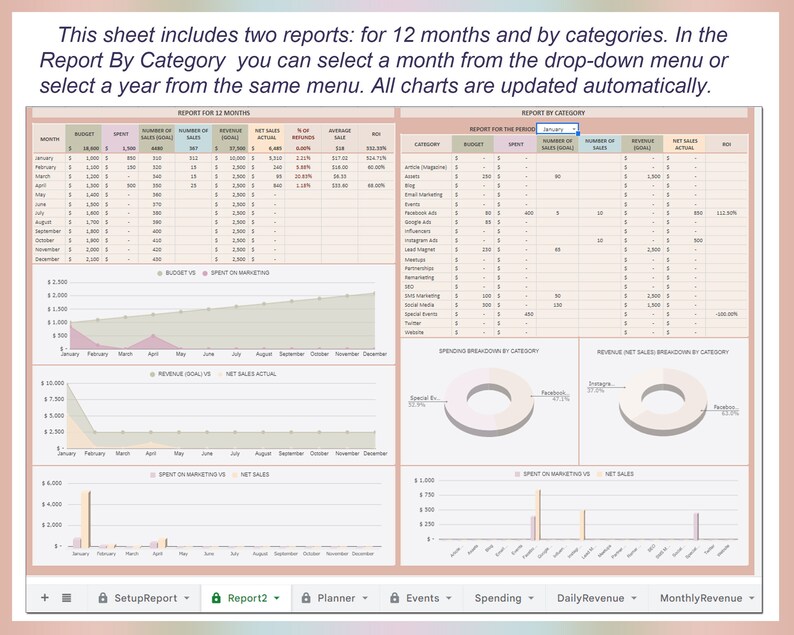Select the Events sheet tab
This screenshot has height=635, width=794.
coord(422,598)
